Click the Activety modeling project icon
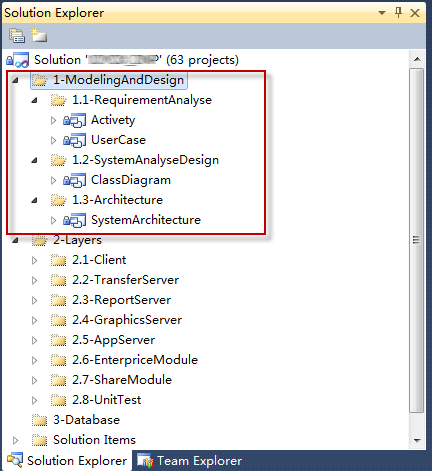Screen dimensions: 432x471 [x=75, y=120]
